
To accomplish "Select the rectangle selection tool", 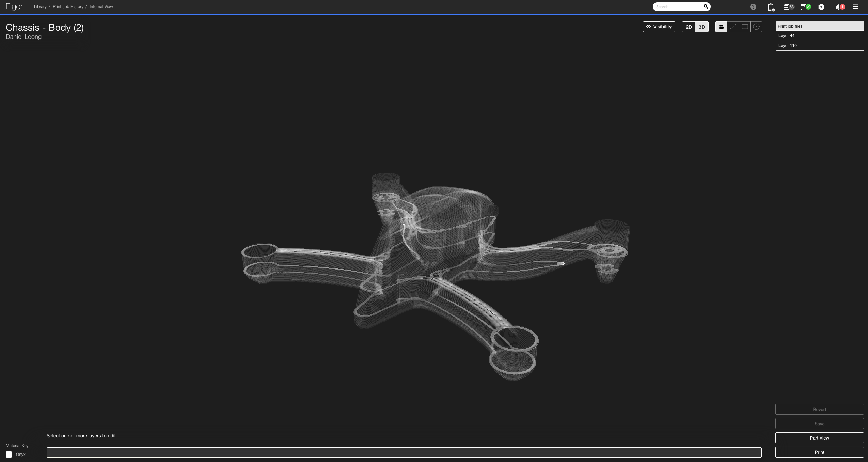I will pos(744,27).
